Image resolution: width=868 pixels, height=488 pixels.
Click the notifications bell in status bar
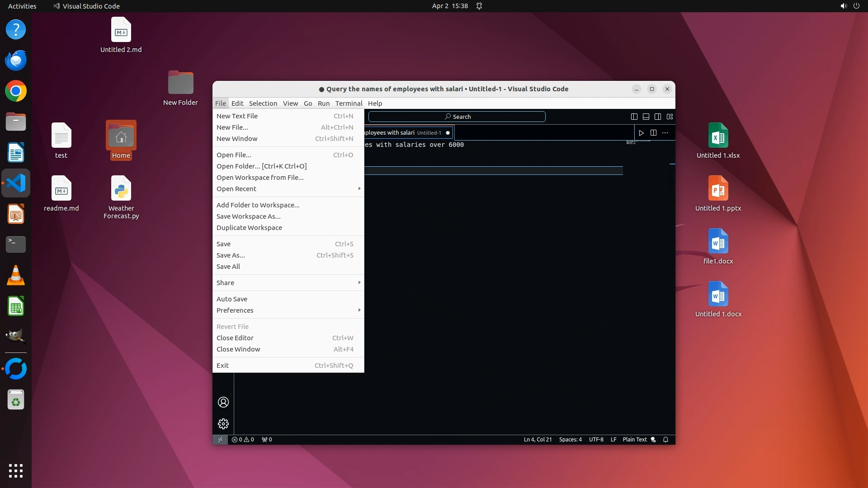point(665,440)
